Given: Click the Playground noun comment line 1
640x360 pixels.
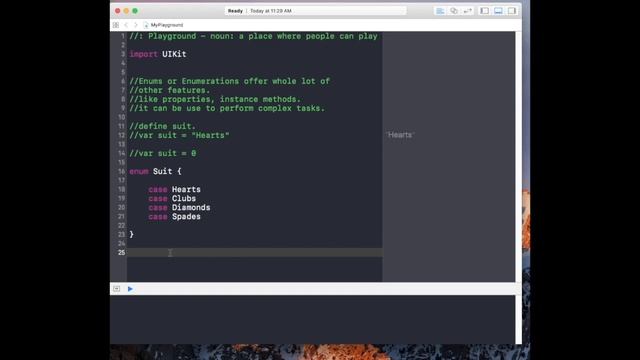Looking at the screenshot, I should [253, 36].
